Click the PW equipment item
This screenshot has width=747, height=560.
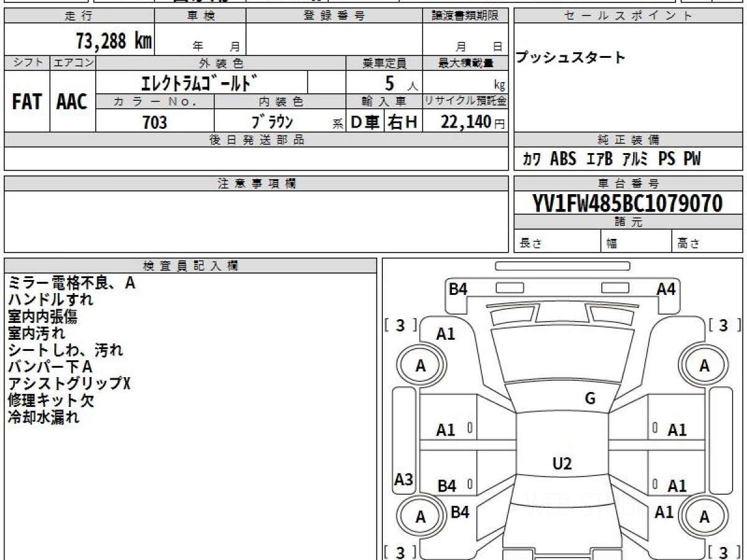point(692,159)
